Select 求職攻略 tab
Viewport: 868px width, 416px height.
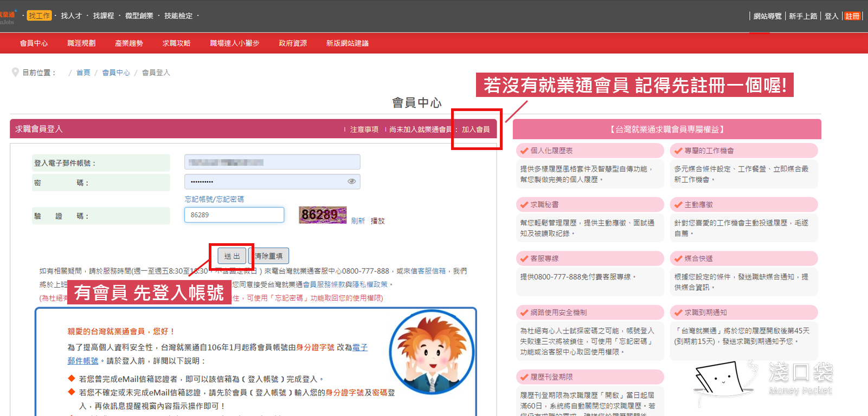[176, 43]
